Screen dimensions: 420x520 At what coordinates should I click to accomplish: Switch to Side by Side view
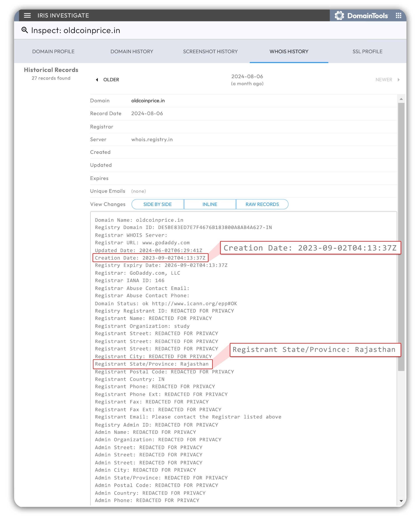(x=157, y=204)
